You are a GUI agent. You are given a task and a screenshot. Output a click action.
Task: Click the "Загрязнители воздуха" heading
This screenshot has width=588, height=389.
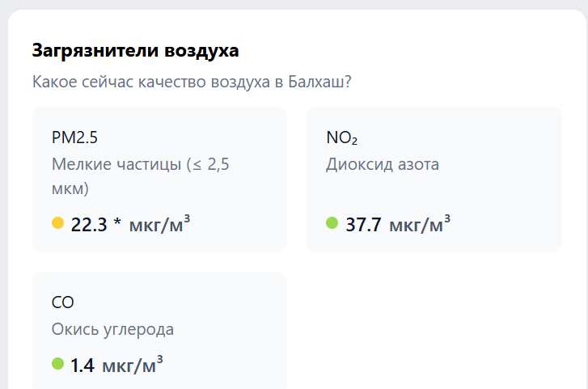coord(135,51)
